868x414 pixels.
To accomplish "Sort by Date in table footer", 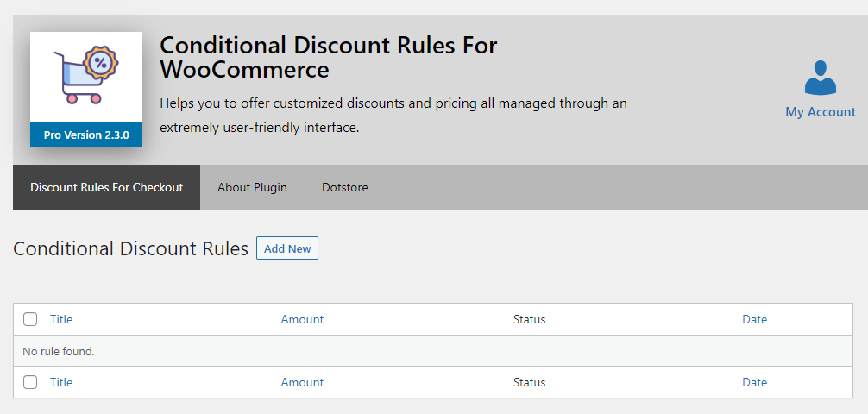I will [754, 382].
